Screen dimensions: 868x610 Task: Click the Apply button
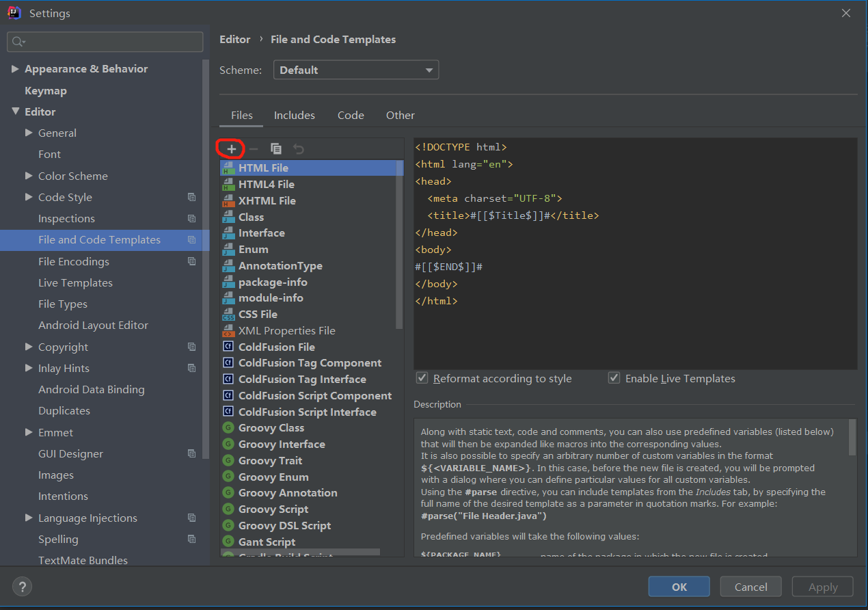[823, 587]
